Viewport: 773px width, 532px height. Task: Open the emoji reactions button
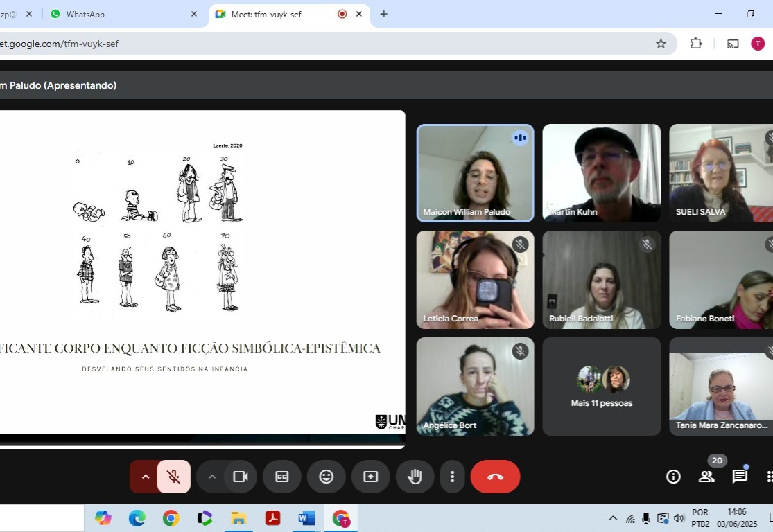[x=327, y=477]
